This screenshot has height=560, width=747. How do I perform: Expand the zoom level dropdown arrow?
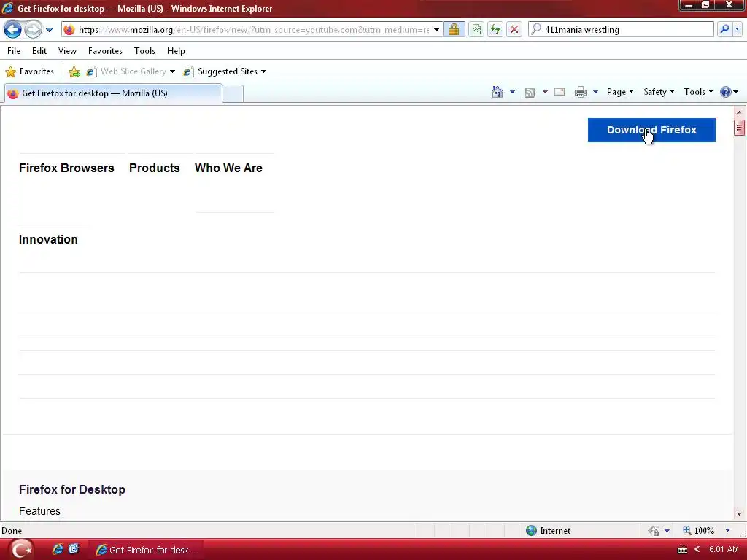(x=727, y=531)
